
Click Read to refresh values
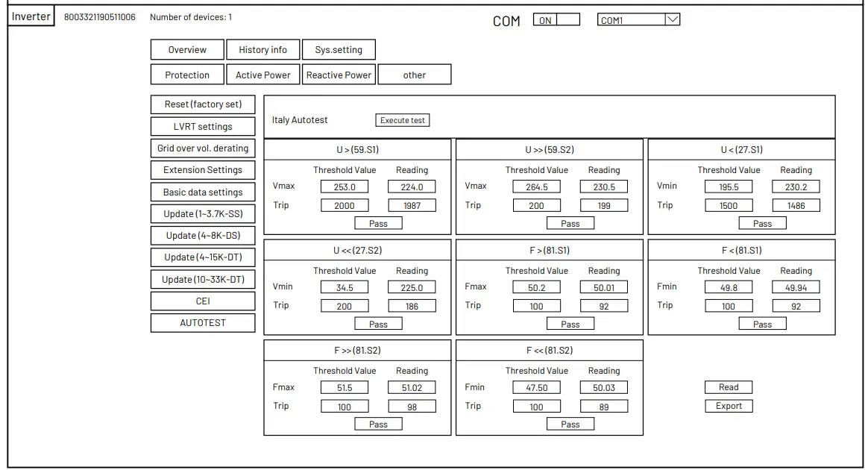coord(728,386)
